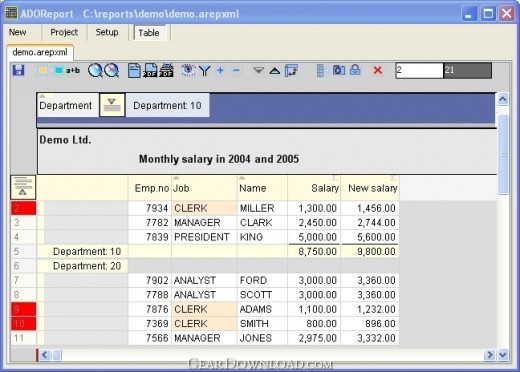520x372 pixels.
Task: Click the 'Department: 20' group row label
Action: tap(87, 266)
